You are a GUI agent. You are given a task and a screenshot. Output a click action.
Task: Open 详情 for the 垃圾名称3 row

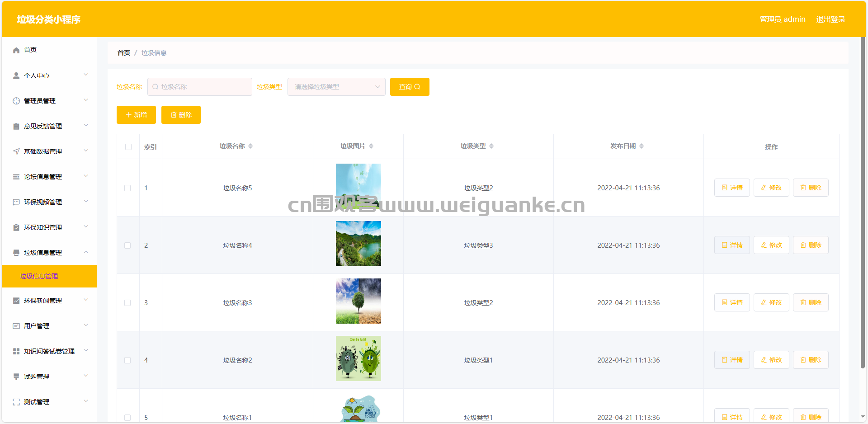[x=732, y=302]
